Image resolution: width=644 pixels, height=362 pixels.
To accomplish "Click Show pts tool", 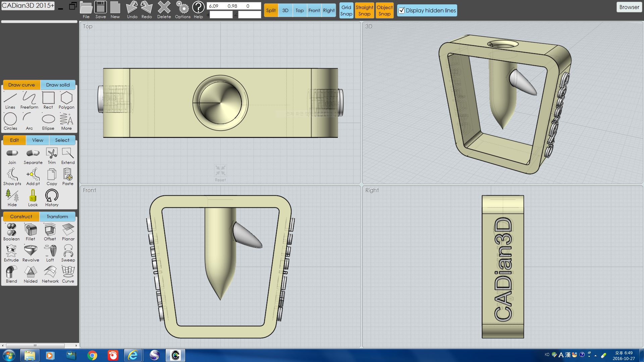I will 12,177.
